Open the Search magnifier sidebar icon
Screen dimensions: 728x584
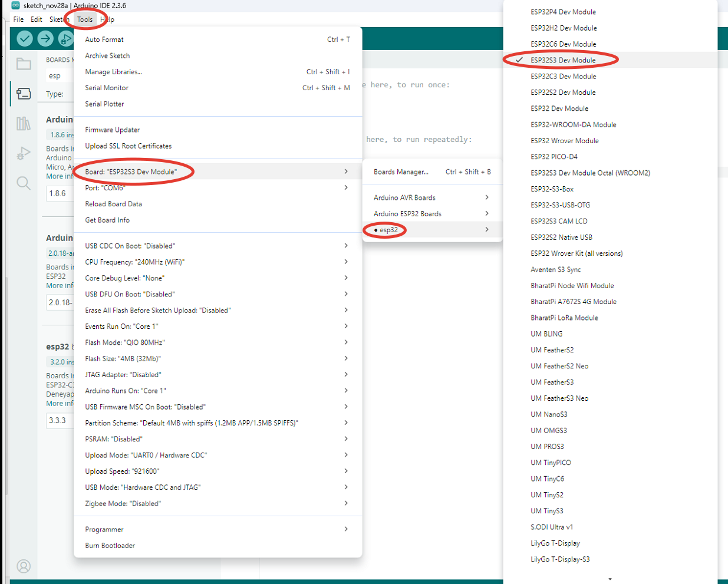point(24,183)
